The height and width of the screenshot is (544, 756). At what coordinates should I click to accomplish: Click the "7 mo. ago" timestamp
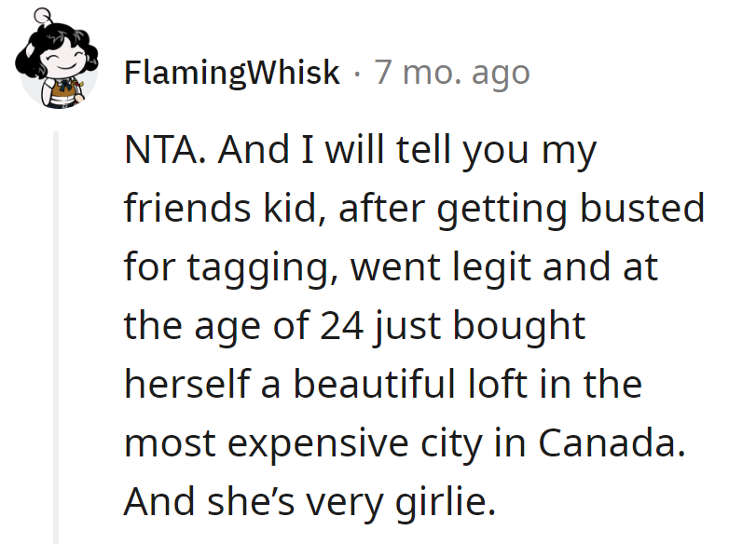[x=452, y=73]
